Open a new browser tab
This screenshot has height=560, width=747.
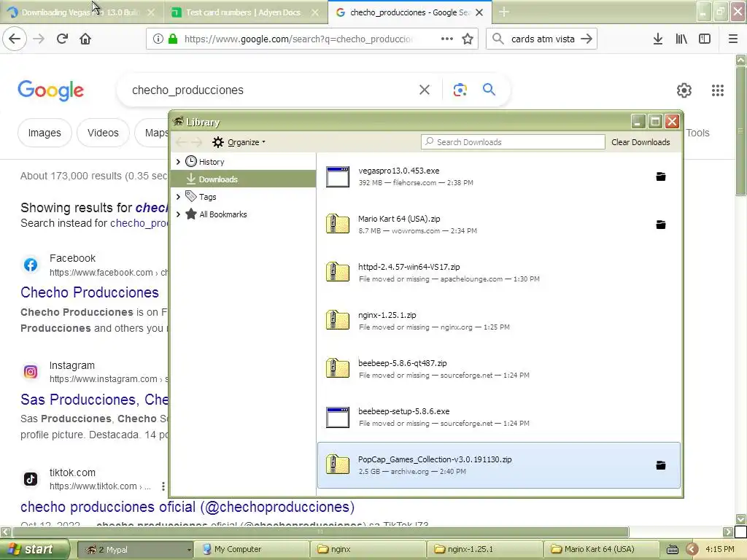tap(503, 12)
